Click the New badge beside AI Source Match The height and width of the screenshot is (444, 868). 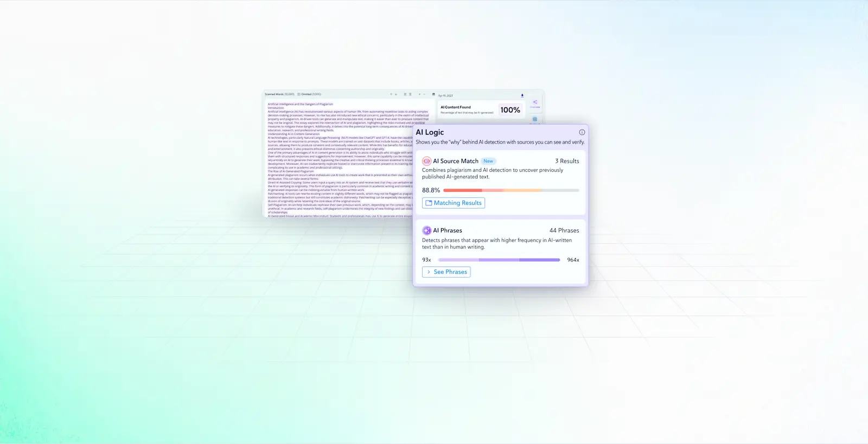(488, 161)
